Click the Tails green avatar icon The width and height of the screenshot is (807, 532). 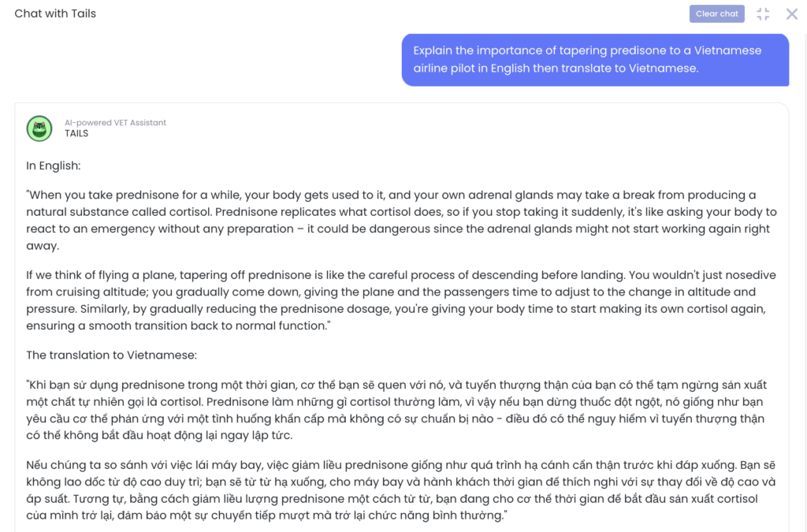tap(39, 128)
